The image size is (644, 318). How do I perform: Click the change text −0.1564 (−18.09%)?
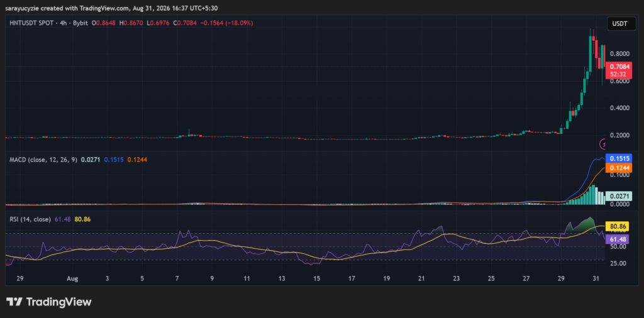coord(226,23)
